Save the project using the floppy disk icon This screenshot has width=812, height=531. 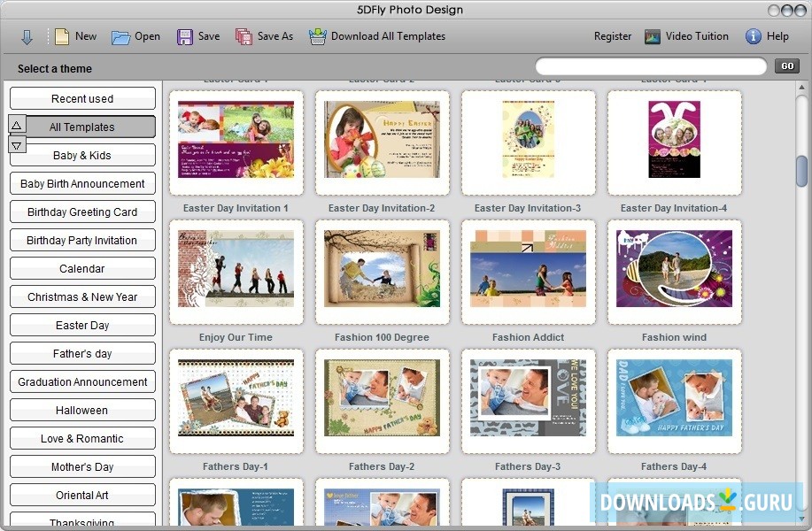coord(184,37)
